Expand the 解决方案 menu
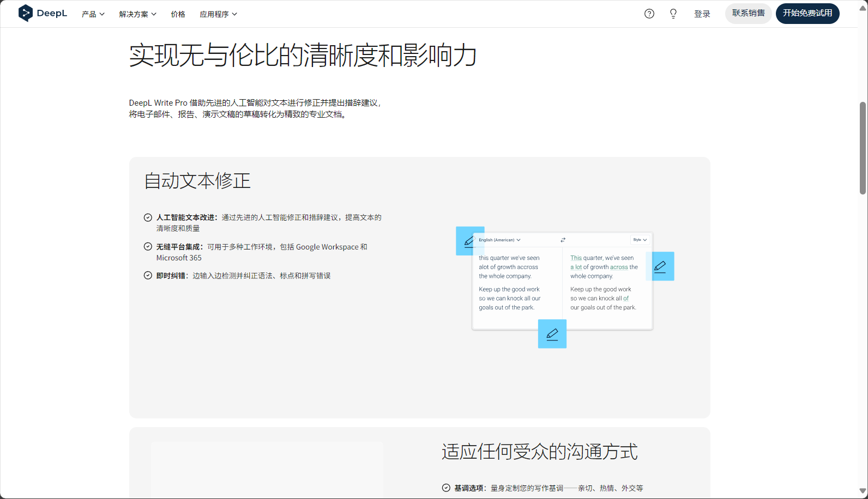The height and width of the screenshot is (499, 868). [138, 14]
